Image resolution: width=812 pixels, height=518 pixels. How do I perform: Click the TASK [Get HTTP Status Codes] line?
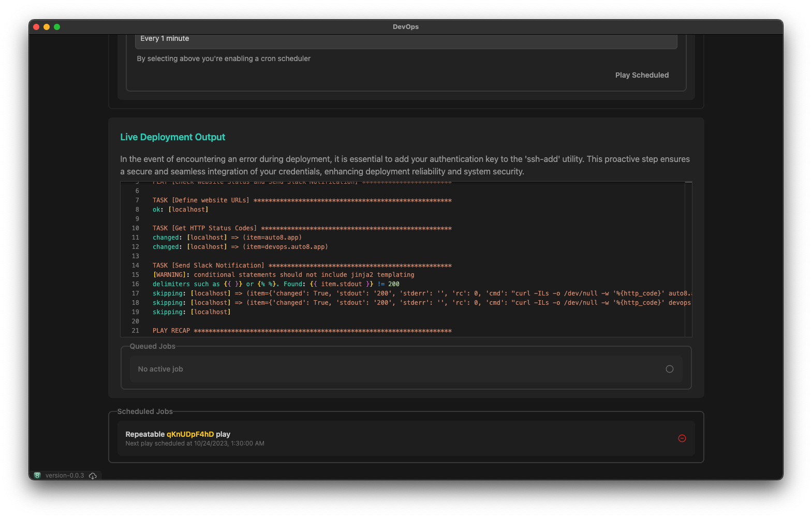(302, 228)
